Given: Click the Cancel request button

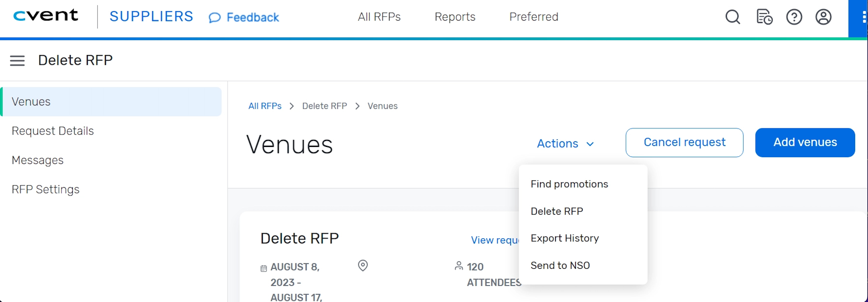Looking at the screenshot, I should tap(684, 142).
